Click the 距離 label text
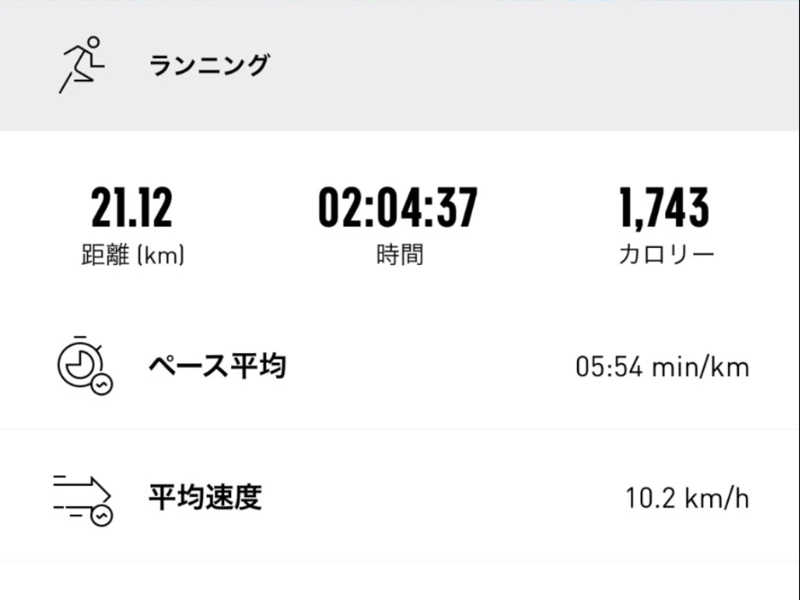Viewport: 800px width, 600px height. [104, 254]
